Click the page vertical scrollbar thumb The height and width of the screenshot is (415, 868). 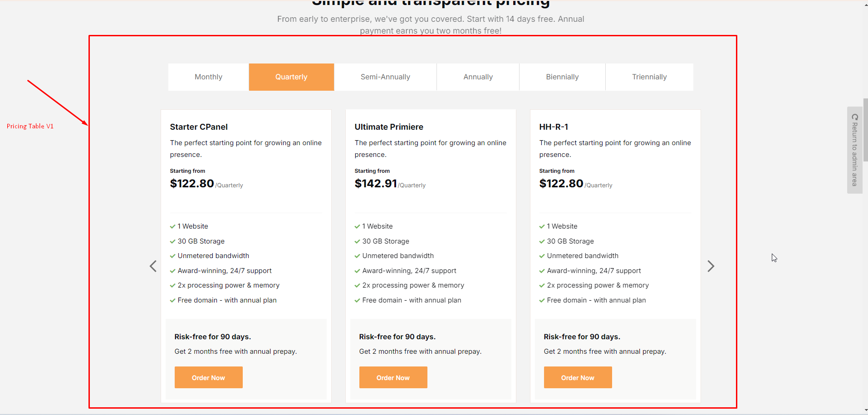pos(865,129)
